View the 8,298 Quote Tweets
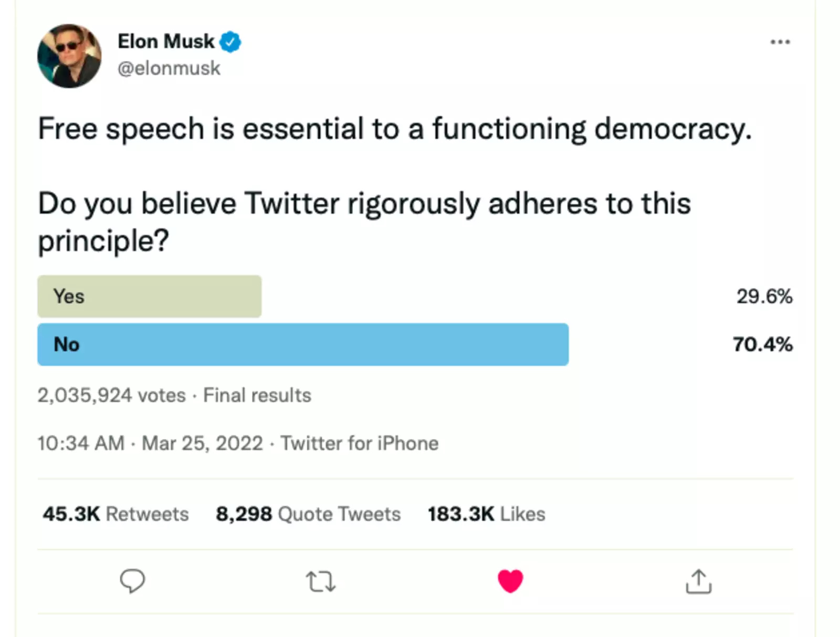 (x=308, y=514)
